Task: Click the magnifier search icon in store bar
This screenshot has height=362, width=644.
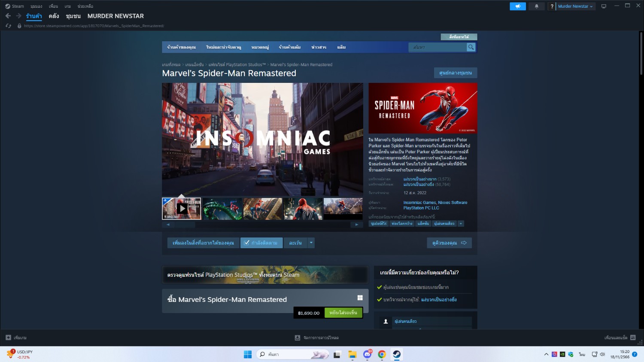Action: coord(471,47)
